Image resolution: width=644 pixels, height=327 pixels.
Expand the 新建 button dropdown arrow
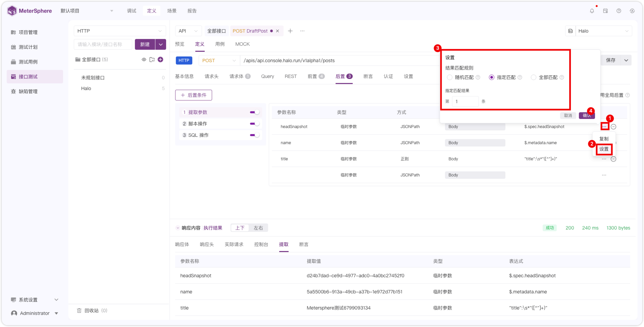pyautogui.click(x=161, y=44)
